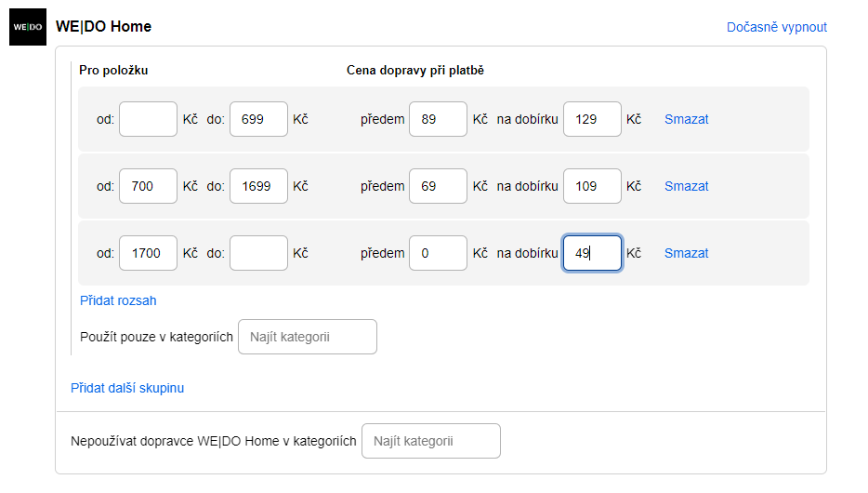
Task: Click Dočasně vypnout link
Action: pyautogui.click(x=776, y=27)
